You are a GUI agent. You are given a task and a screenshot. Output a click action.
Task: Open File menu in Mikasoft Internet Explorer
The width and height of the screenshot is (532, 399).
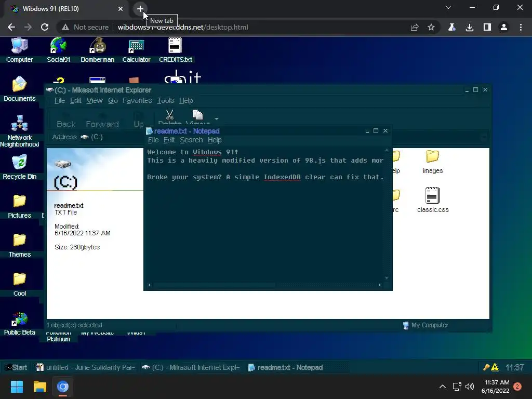pos(59,100)
